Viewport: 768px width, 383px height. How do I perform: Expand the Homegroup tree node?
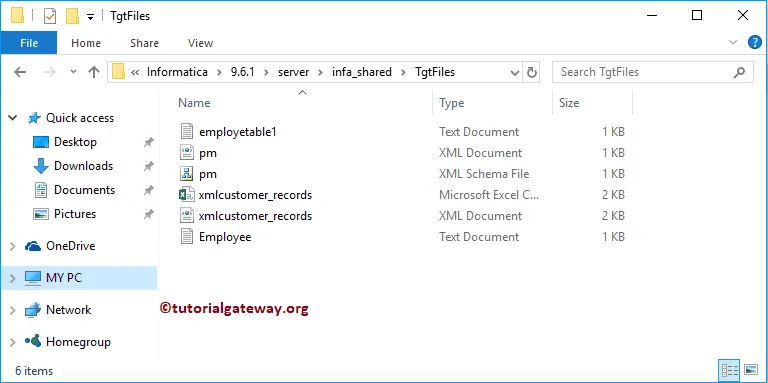click(x=13, y=342)
